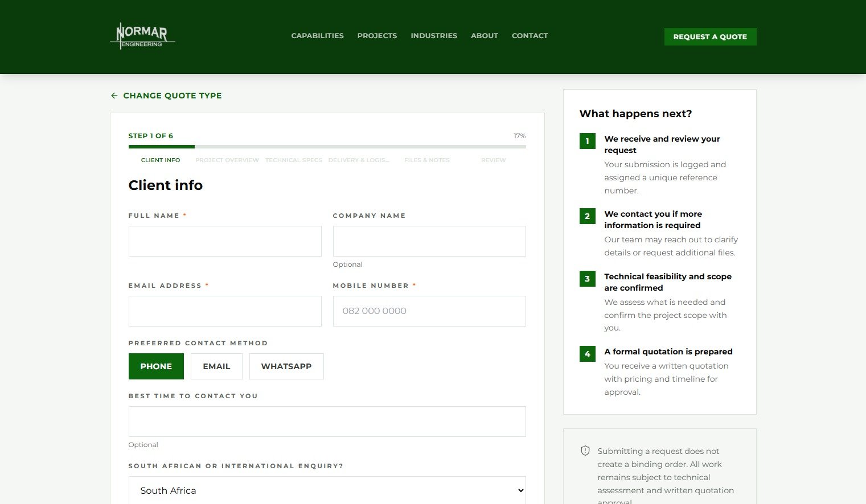
Task: Focus the Mobile Number input field
Action: click(x=429, y=311)
